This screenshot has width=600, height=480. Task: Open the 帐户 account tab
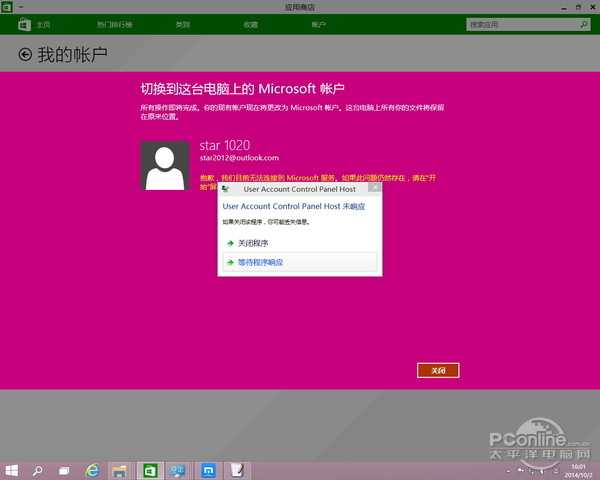click(318, 25)
